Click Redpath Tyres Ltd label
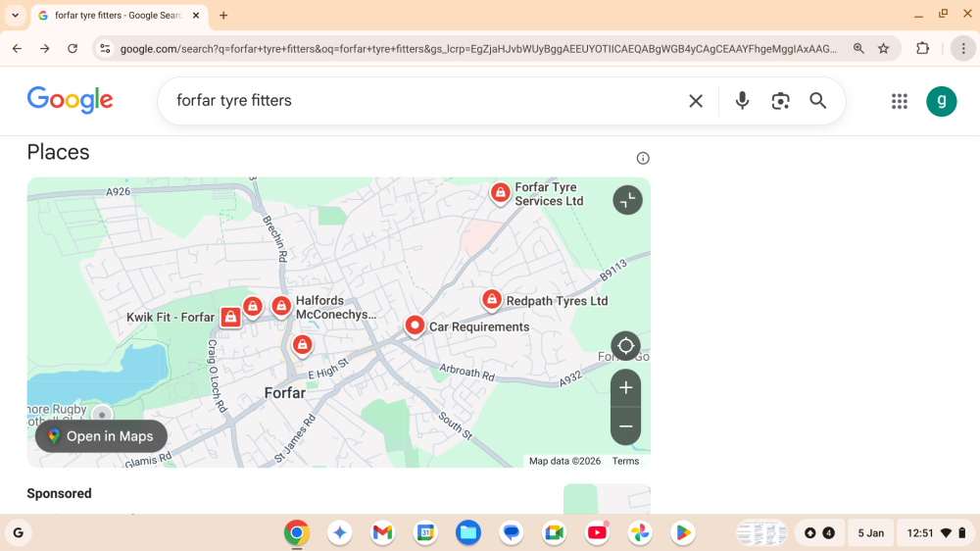 coord(557,301)
